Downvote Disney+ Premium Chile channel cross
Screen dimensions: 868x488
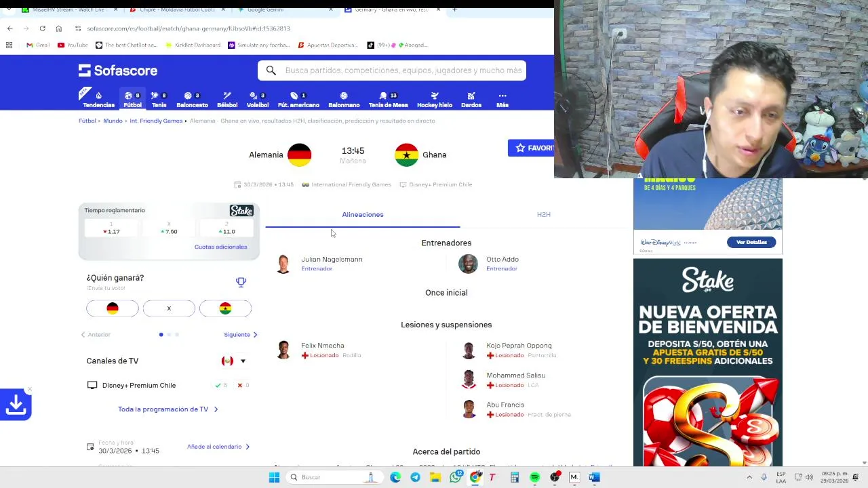pos(243,385)
